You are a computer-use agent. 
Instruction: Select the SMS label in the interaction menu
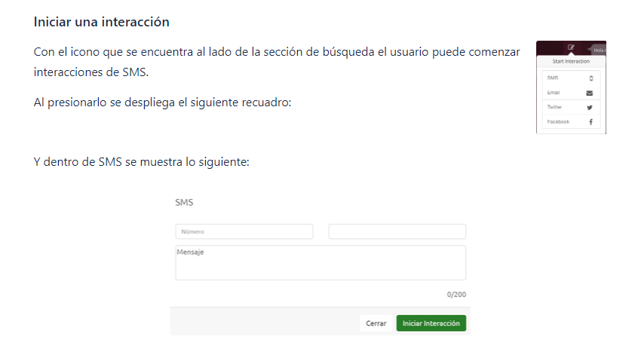(x=553, y=78)
